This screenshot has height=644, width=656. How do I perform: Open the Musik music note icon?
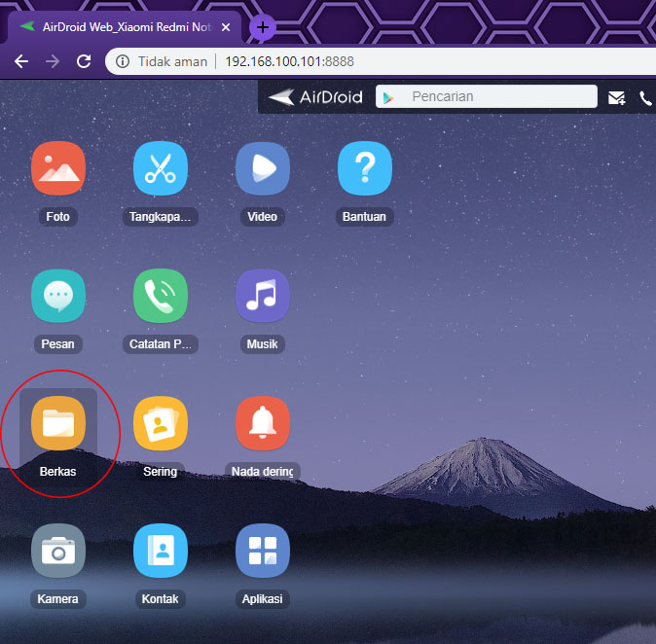[x=263, y=297]
